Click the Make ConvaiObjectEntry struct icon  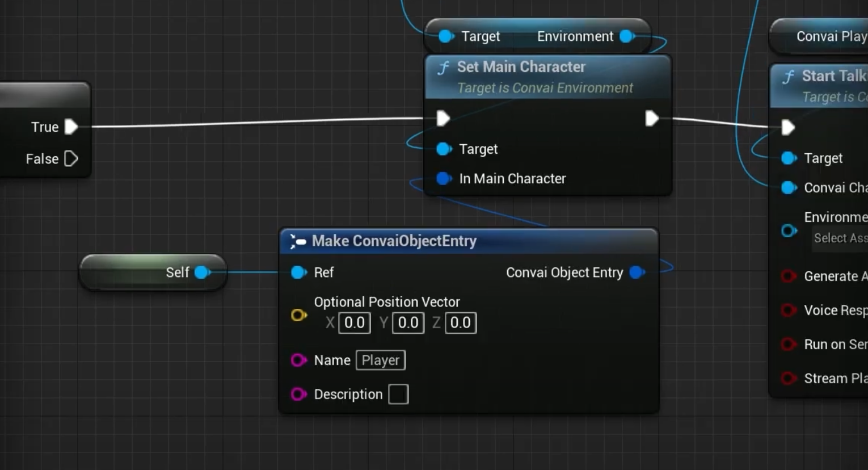[x=298, y=241]
